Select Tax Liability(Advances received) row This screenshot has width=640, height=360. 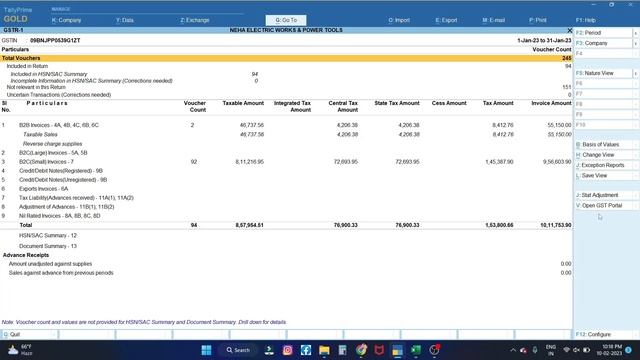(286, 198)
